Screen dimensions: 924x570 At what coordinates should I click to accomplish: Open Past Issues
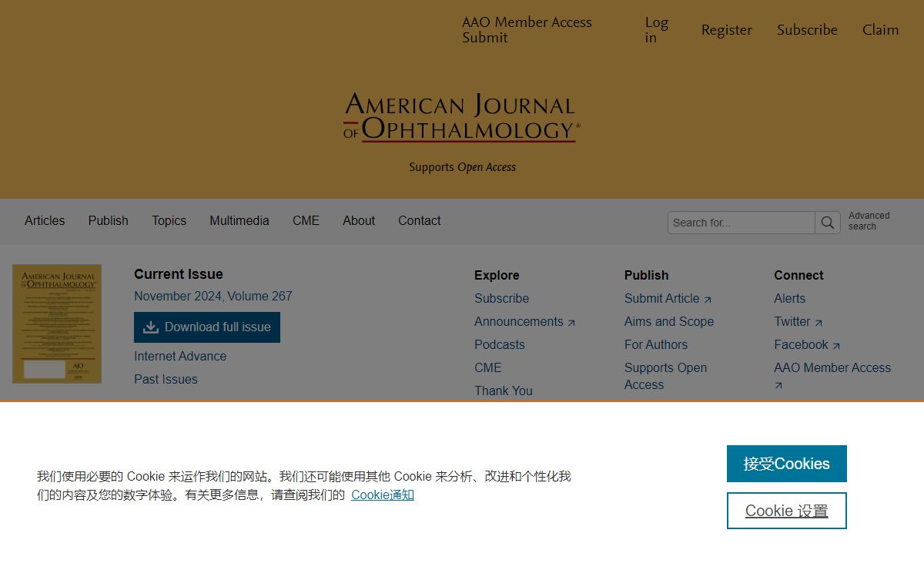[x=166, y=379]
